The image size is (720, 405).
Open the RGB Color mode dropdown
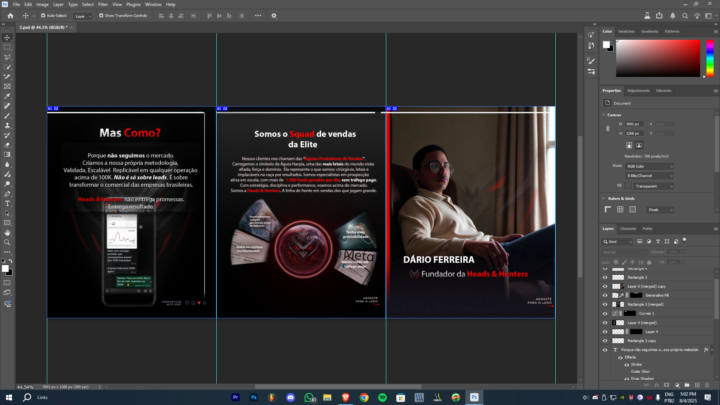647,167
